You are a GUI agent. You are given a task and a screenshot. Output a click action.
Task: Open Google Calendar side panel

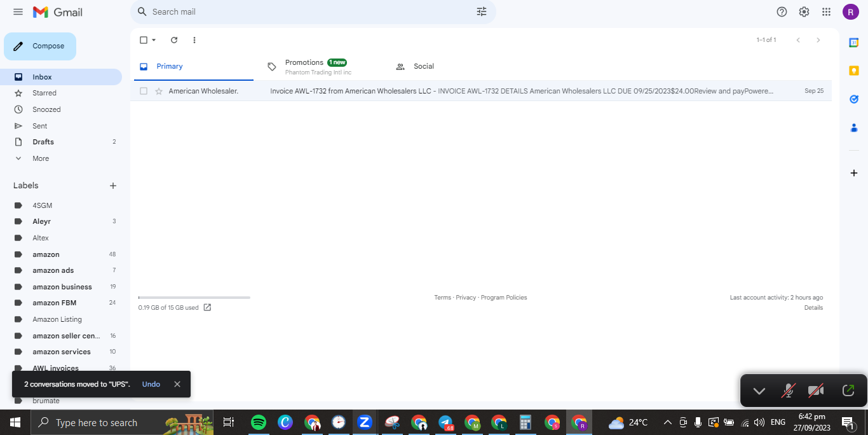click(854, 43)
